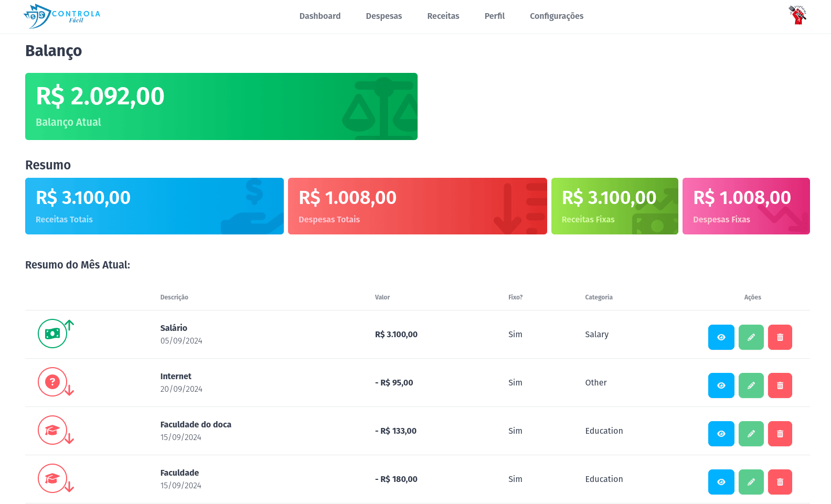The image size is (831, 504).
Task: Select the Faculdade do doca description
Action: (x=196, y=424)
